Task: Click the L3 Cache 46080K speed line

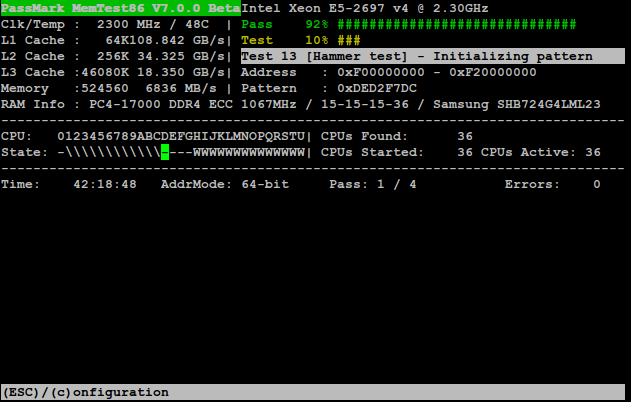Action: pos(113,72)
